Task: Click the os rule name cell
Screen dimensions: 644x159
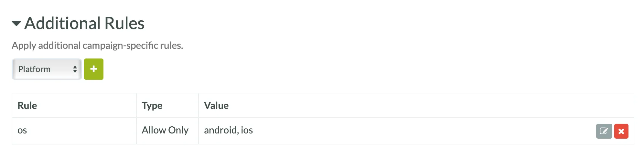Action: click(74, 131)
